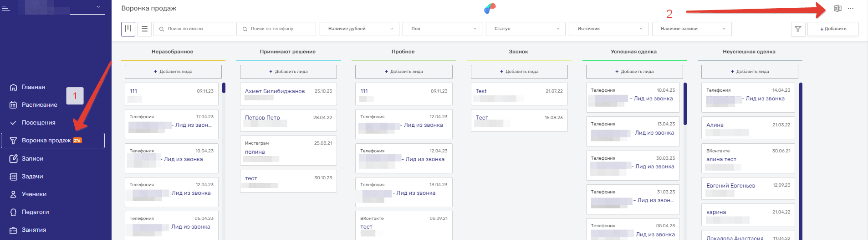The width and height of the screenshot is (868, 240).
Task: Click the Добавить button at top right
Action: pos(833,29)
